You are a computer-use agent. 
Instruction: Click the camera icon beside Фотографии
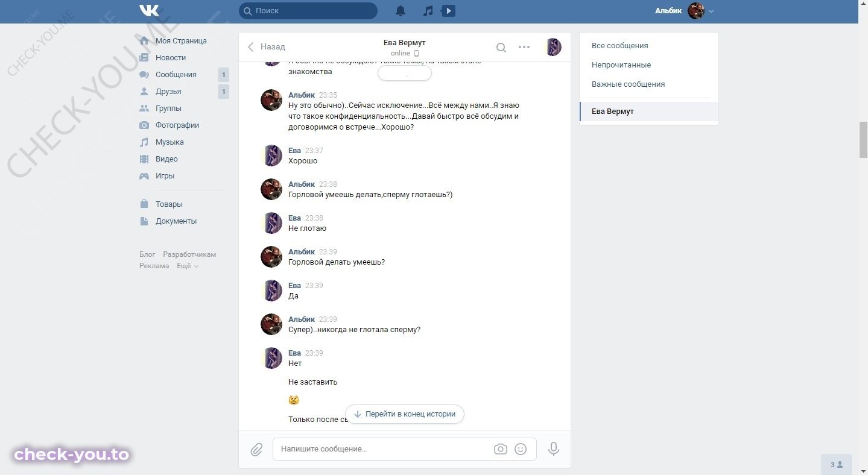(x=144, y=125)
